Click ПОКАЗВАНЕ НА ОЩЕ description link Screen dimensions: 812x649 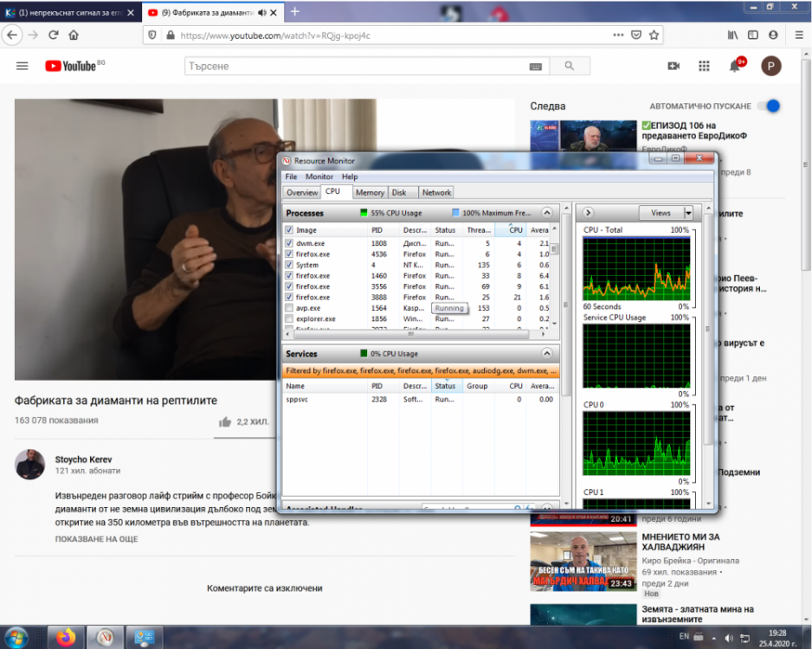point(96,539)
